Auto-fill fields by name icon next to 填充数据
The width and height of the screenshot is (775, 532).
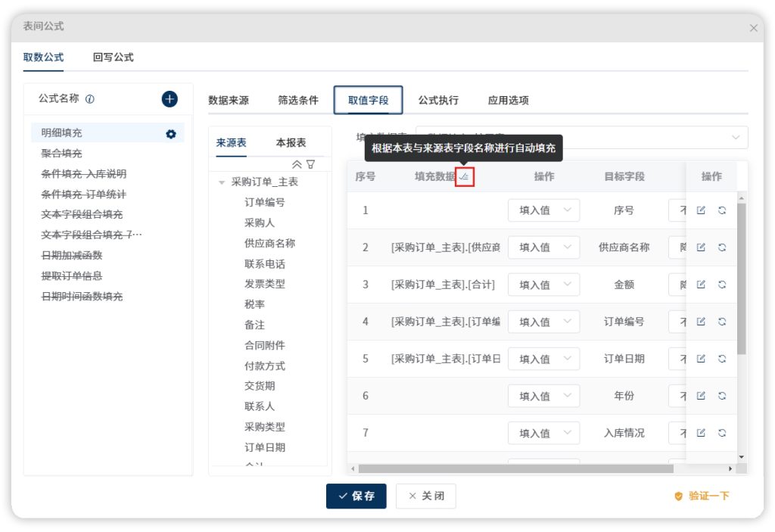coord(464,176)
